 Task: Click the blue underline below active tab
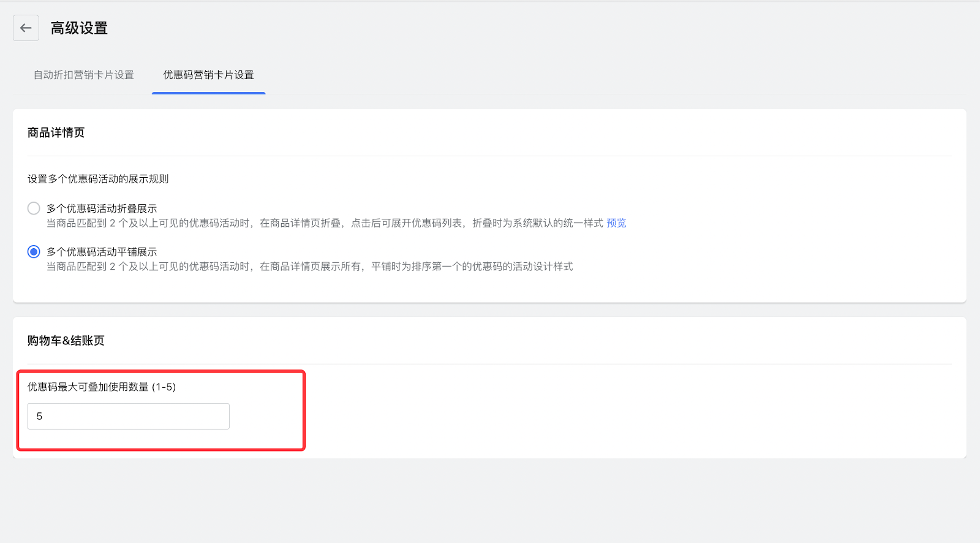coord(208,93)
